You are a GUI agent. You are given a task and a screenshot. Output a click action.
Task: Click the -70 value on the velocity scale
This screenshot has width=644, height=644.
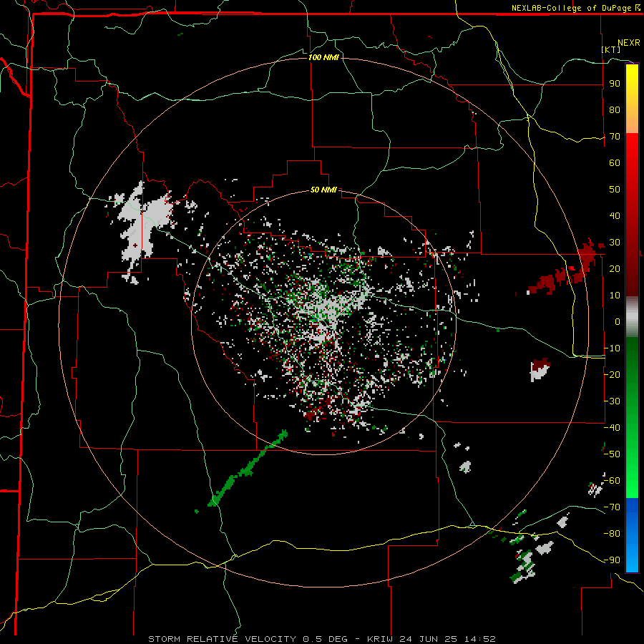click(x=612, y=507)
